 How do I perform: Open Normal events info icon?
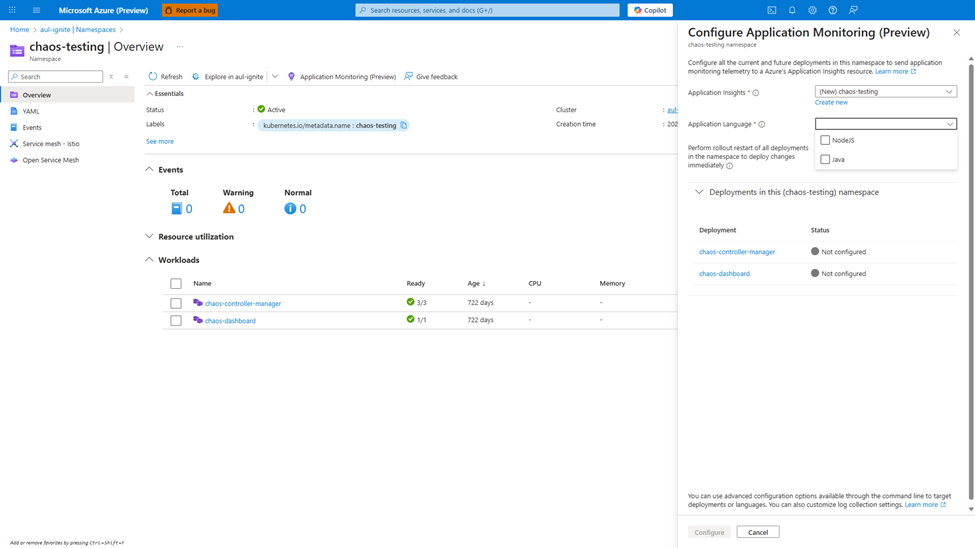tap(290, 208)
